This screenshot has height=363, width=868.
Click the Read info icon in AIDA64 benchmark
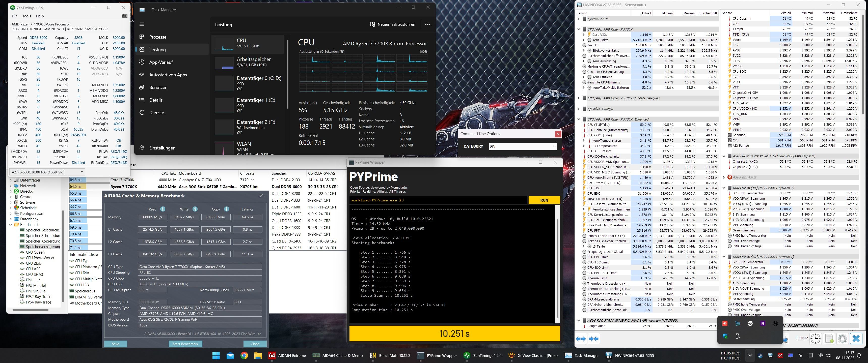[163, 209]
